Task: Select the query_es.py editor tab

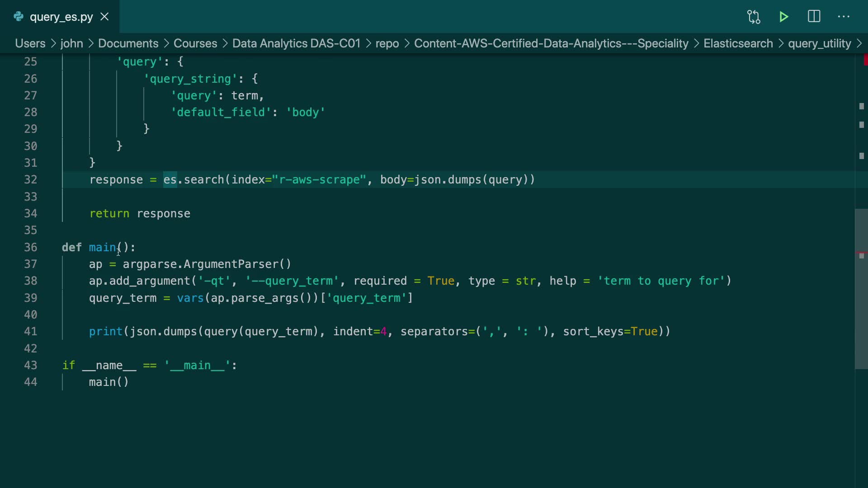Action: [x=61, y=17]
